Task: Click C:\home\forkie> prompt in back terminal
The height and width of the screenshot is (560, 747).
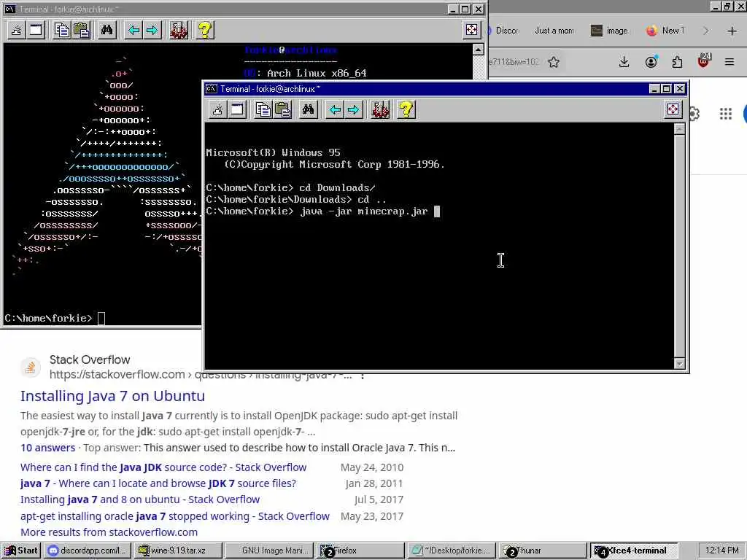Action: (x=48, y=318)
